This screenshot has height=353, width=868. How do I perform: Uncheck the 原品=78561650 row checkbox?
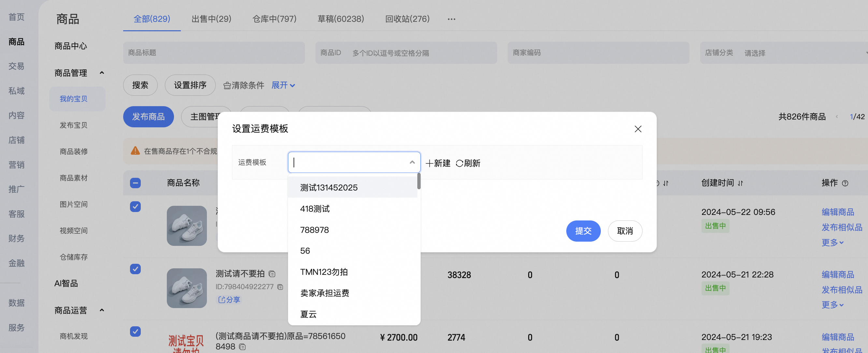(136, 332)
